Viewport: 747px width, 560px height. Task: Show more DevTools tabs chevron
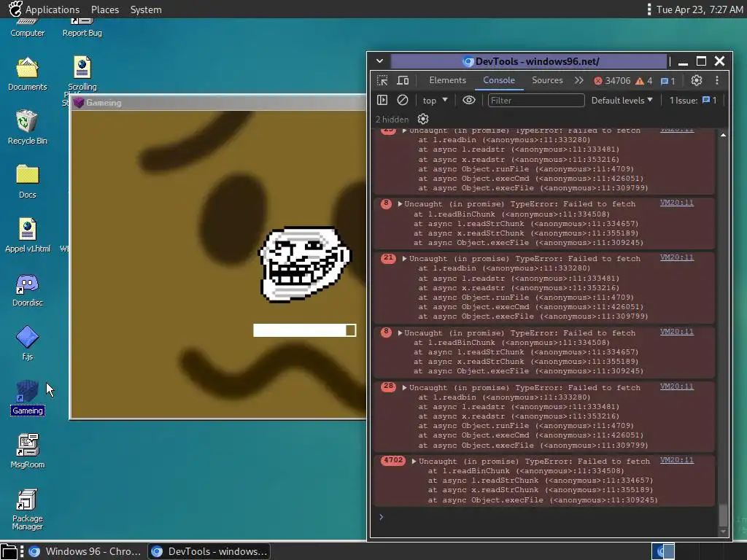click(x=578, y=80)
